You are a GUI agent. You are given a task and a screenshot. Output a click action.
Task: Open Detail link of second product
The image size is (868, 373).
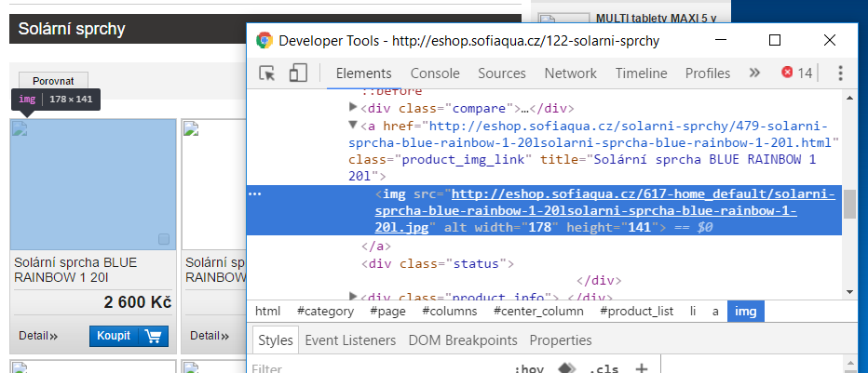(x=210, y=336)
